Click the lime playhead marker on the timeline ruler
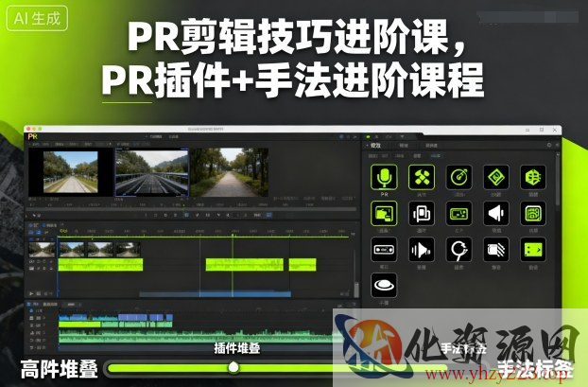Screen dimensions: 588x387 point(233,235)
